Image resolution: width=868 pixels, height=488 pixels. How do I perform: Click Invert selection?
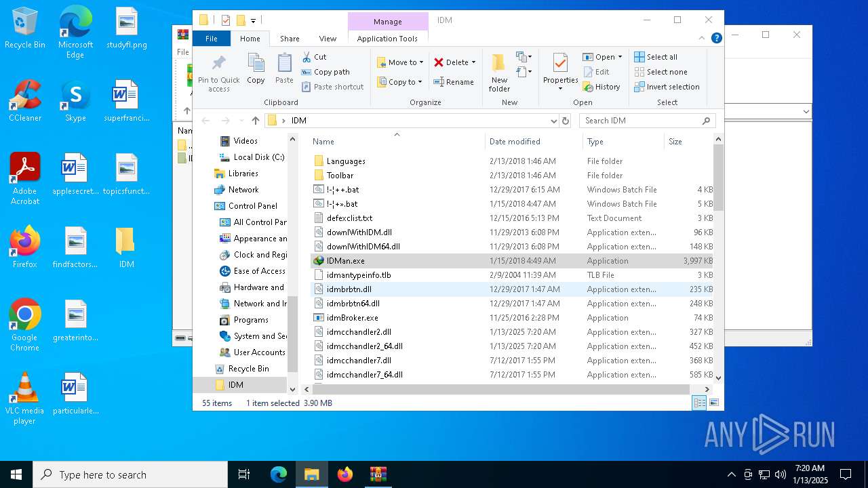point(667,87)
